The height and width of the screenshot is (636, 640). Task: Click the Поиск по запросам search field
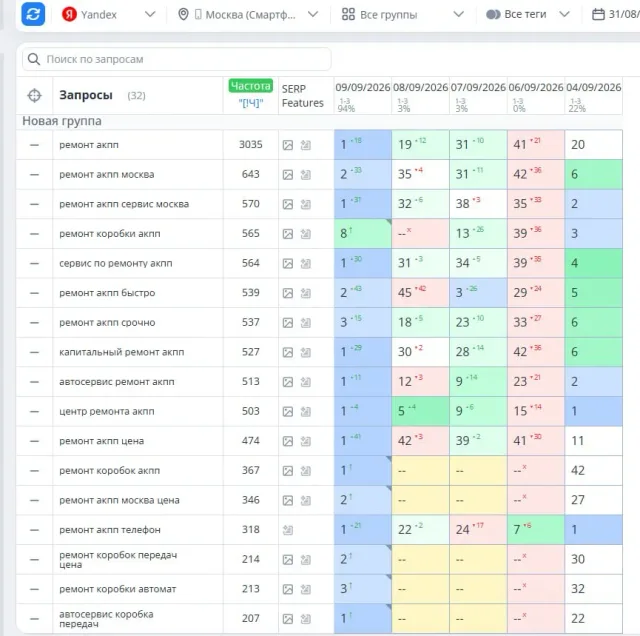[176, 59]
